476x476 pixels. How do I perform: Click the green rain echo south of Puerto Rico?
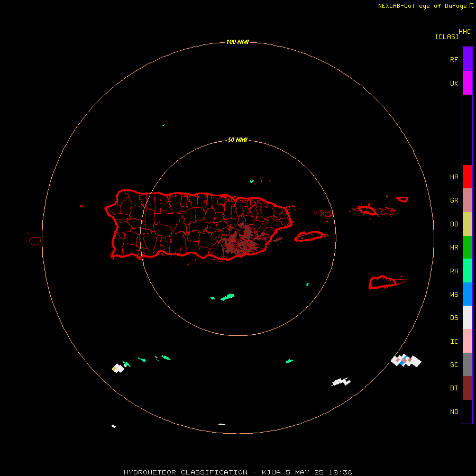tap(227, 297)
